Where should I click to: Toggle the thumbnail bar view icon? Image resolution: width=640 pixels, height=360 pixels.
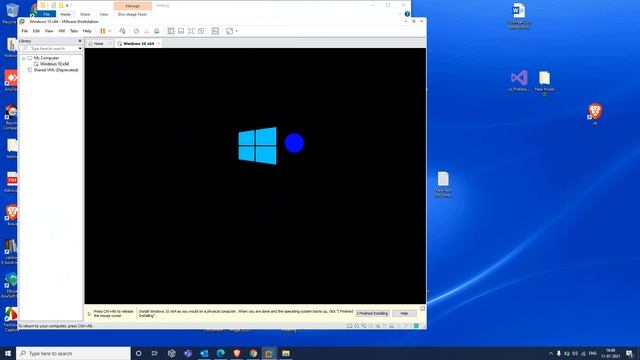(181, 31)
